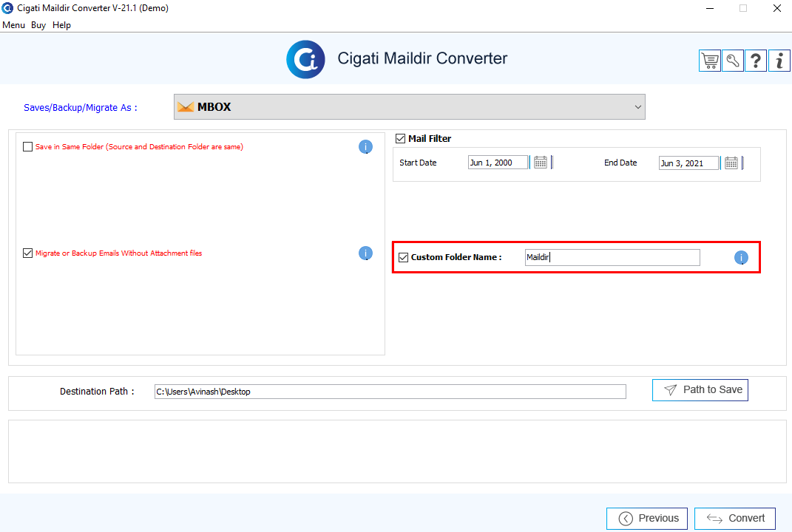Enable Save in Same Folder checkbox

[28, 147]
